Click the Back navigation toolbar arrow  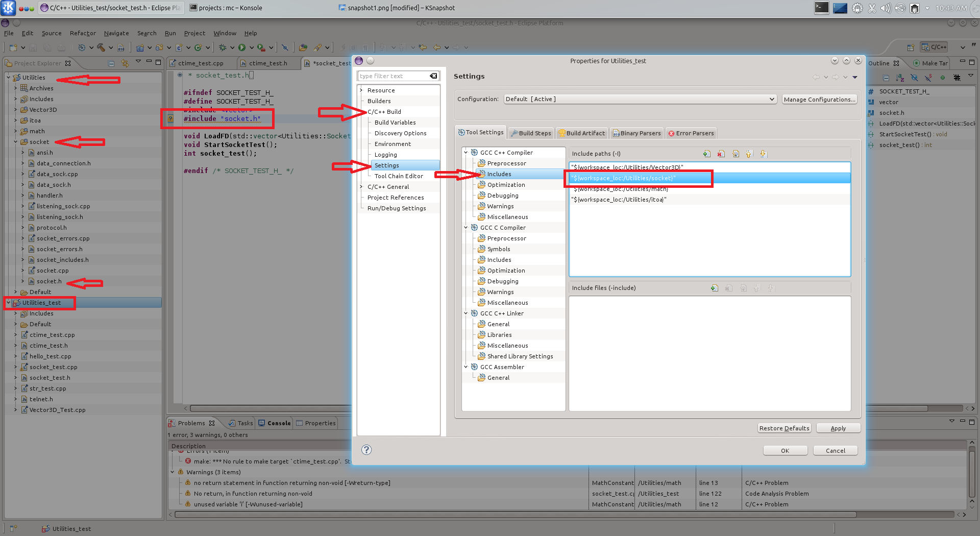[x=437, y=47]
